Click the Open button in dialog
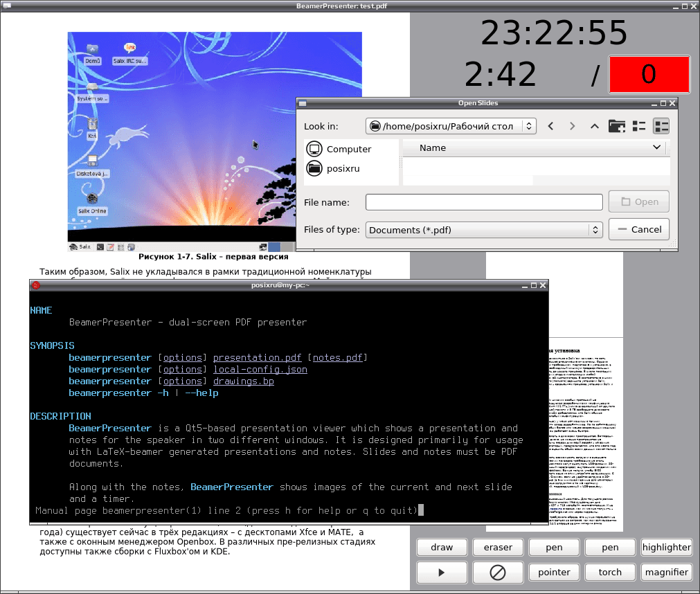700x594 pixels. click(639, 201)
